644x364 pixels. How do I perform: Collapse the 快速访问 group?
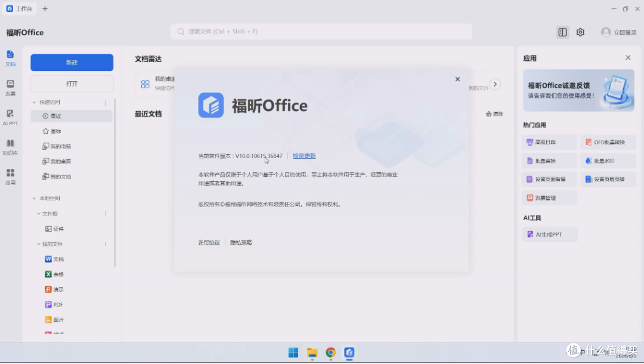(x=34, y=102)
